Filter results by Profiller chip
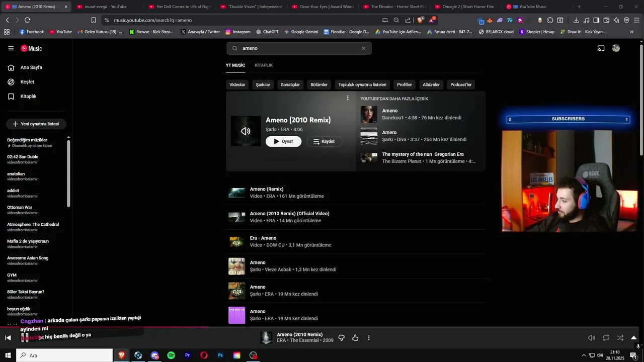 pyautogui.click(x=405, y=84)
